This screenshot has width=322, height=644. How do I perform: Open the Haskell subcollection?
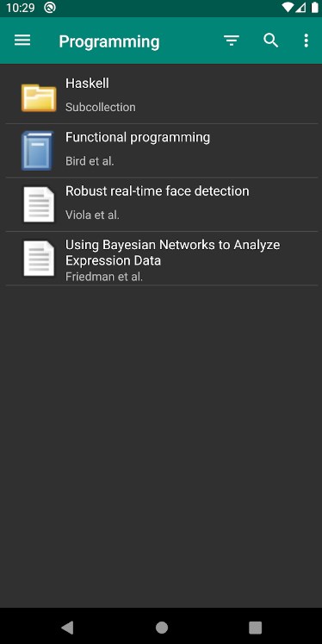pos(162,97)
